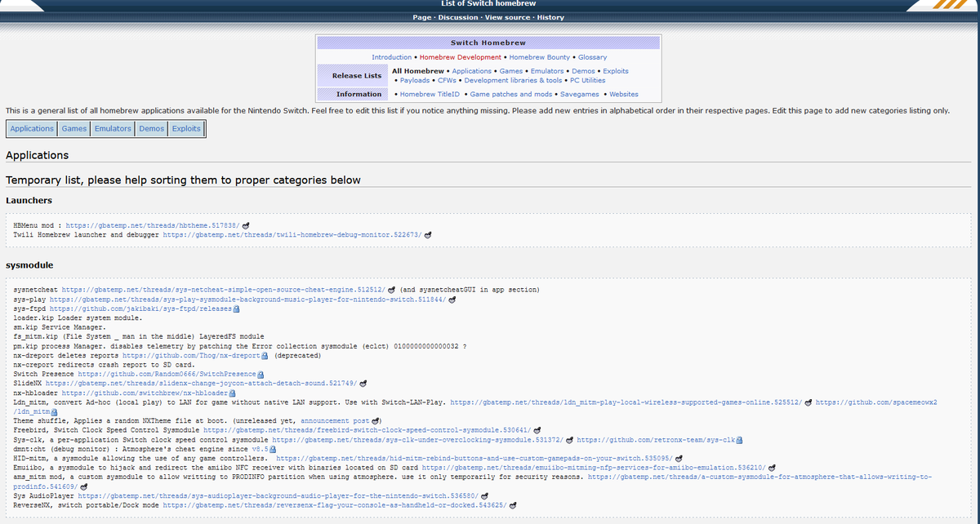The height and width of the screenshot is (524, 980).
Task: Jump to Demos section tab below intro
Action: point(152,129)
